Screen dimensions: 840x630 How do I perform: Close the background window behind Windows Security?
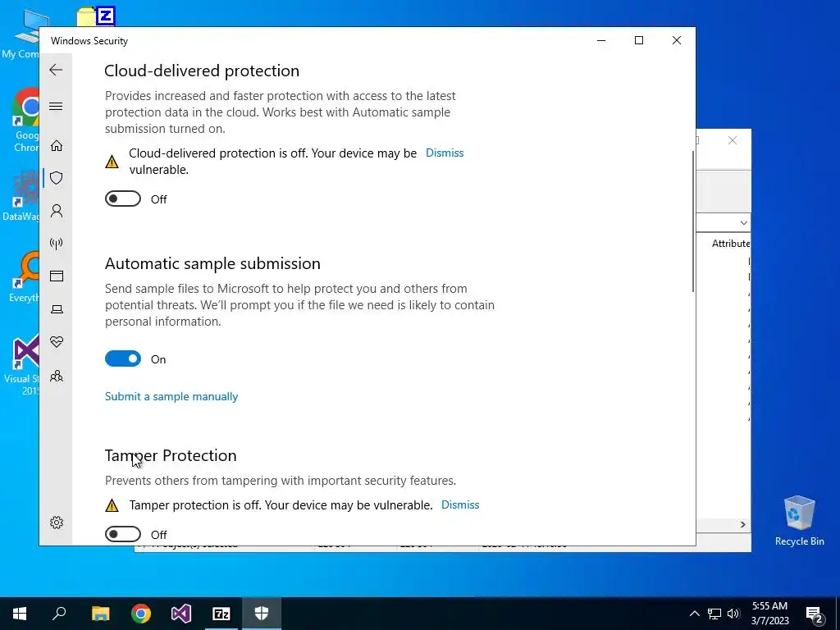733,140
